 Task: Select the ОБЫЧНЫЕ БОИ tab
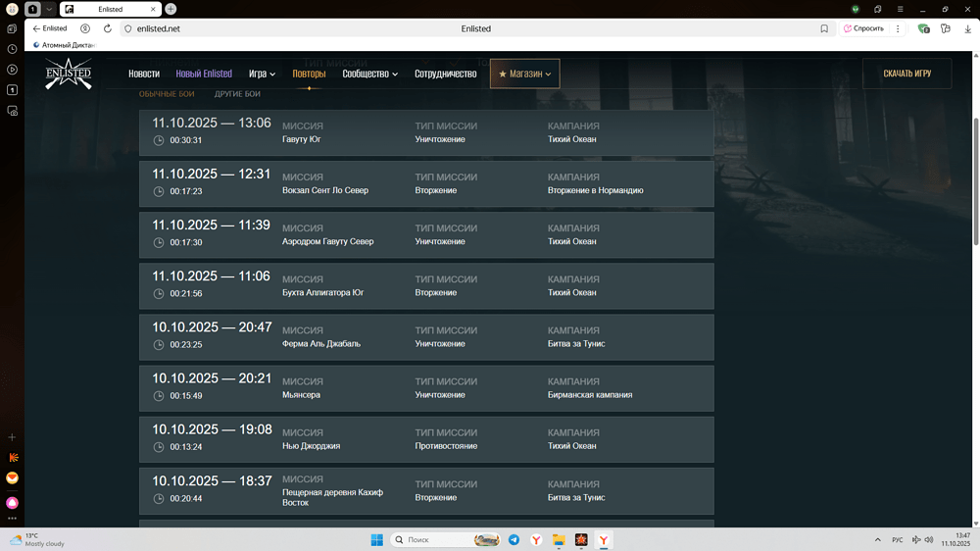[167, 94]
